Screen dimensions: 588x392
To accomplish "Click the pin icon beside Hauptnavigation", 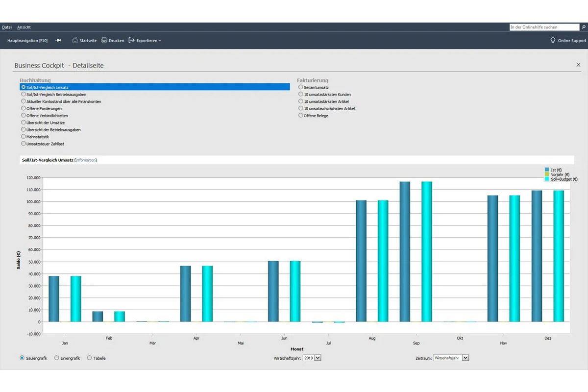I will pyautogui.click(x=58, y=40).
